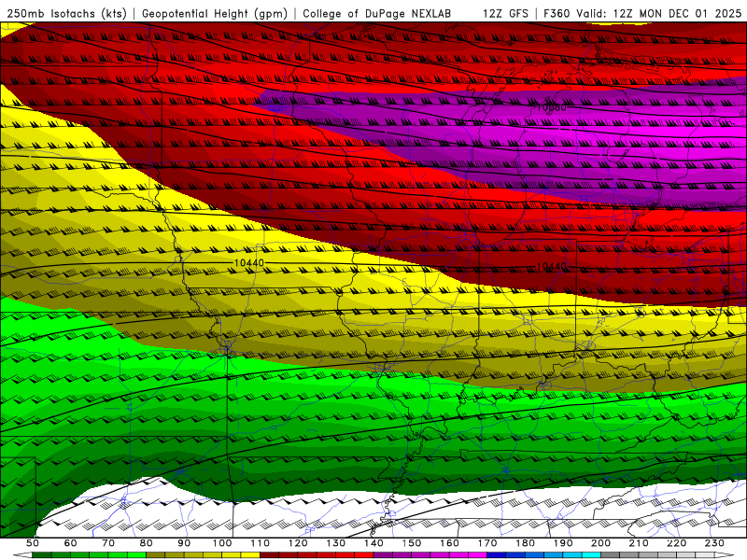Click the 210 value on the color scale
Viewport: 747px width, 560px height.
640,543
